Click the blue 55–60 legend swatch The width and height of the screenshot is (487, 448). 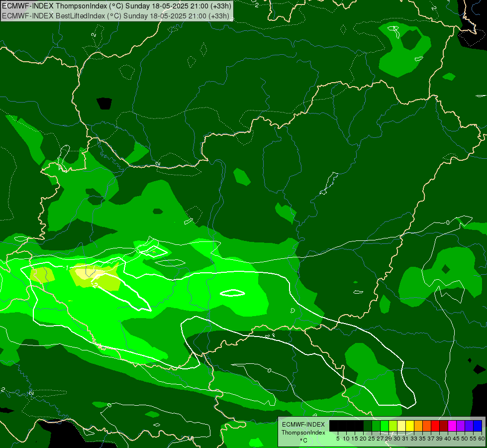click(x=478, y=426)
